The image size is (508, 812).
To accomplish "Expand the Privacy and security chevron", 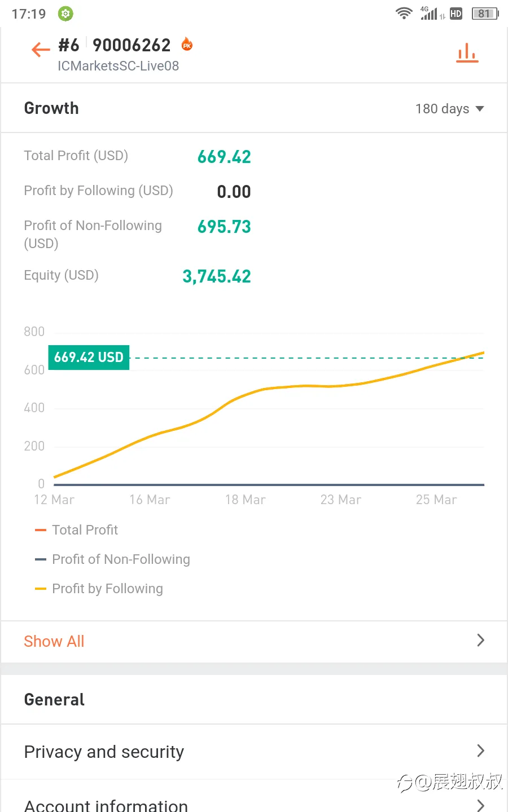I will click(480, 751).
